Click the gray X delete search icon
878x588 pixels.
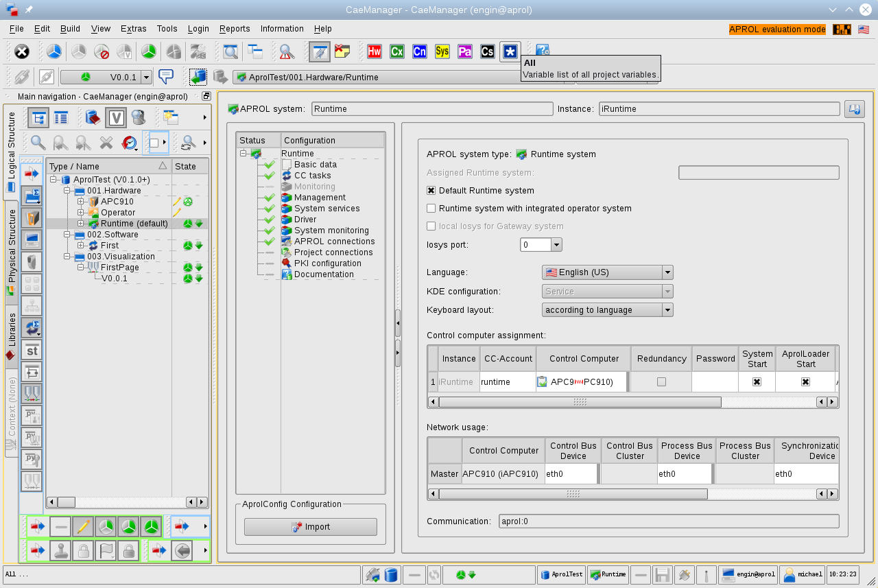coord(106,143)
